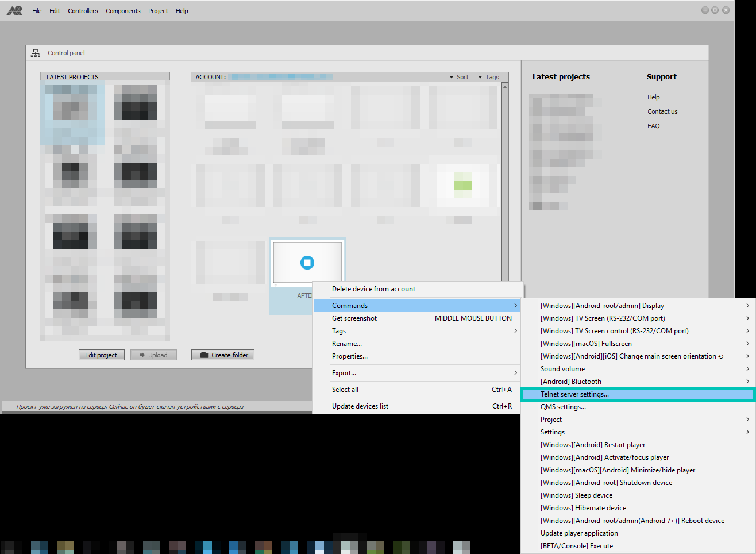
Task: Click the rotate icon next to screen orientation
Action: [721, 356]
